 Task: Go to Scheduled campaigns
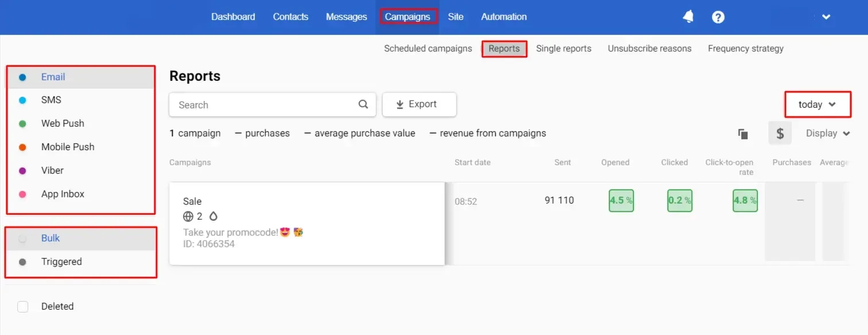pos(428,49)
